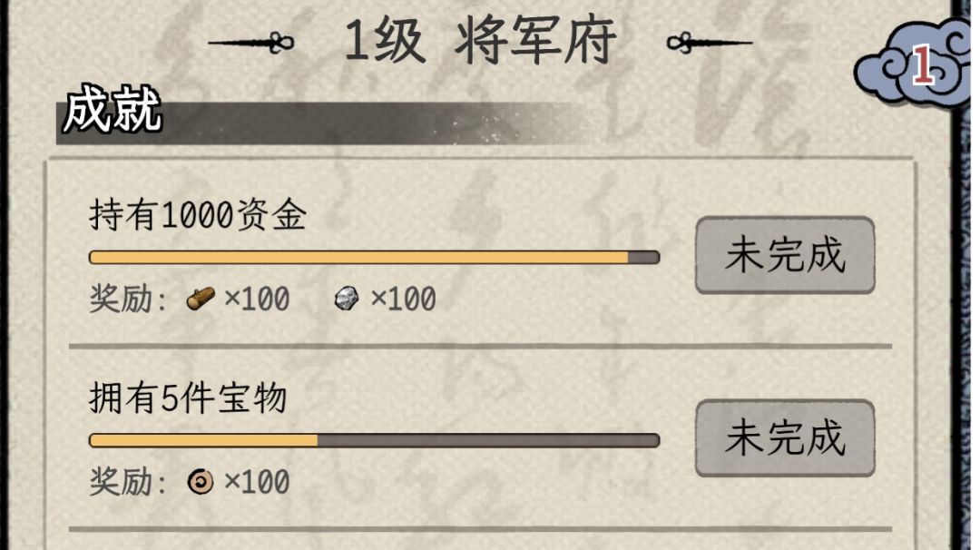Click the ×100 amount beside the wood icon
The width and height of the screenshot is (980, 550).
click(257, 298)
